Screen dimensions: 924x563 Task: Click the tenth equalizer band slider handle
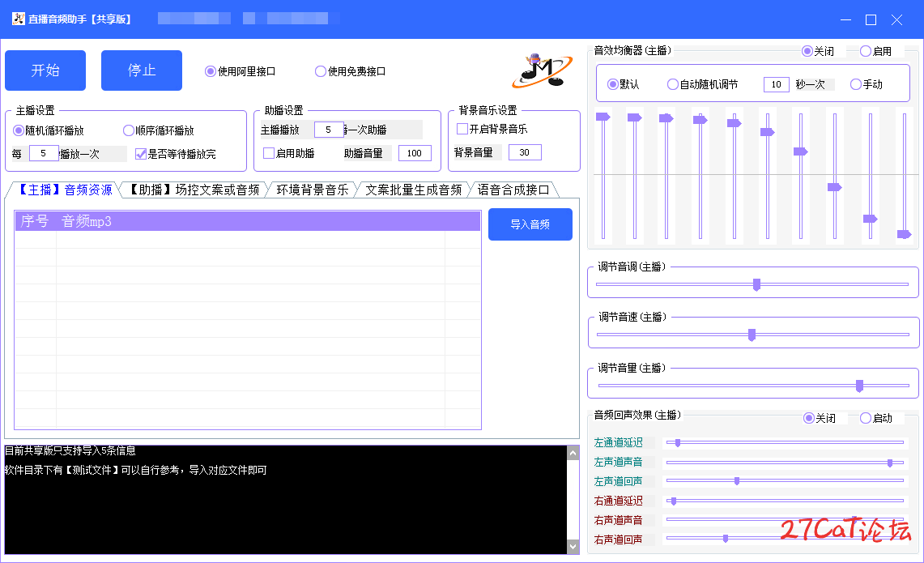pyautogui.click(x=904, y=234)
